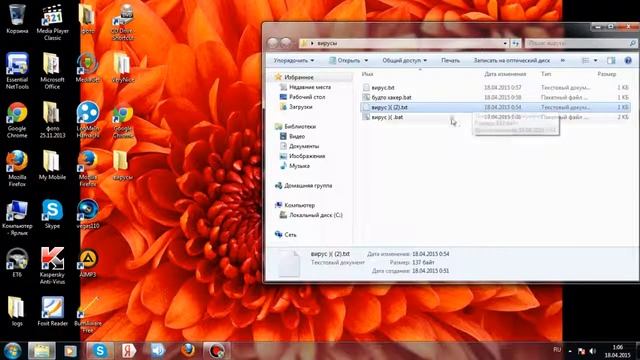Screen dimensions: 640x360
Task: Open the logs folder on the desktop
Action: (17, 311)
